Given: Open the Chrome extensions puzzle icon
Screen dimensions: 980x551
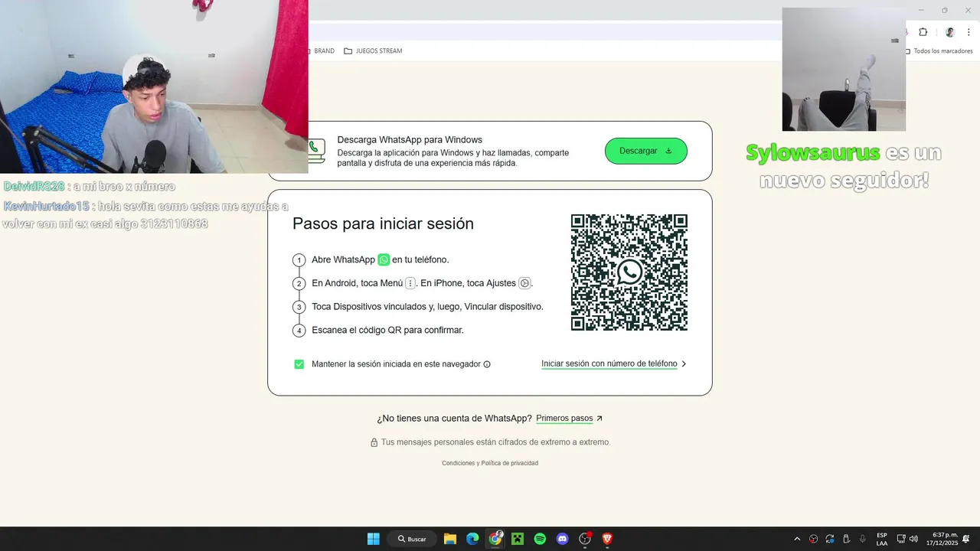Looking at the screenshot, I should tap(923, 32).
